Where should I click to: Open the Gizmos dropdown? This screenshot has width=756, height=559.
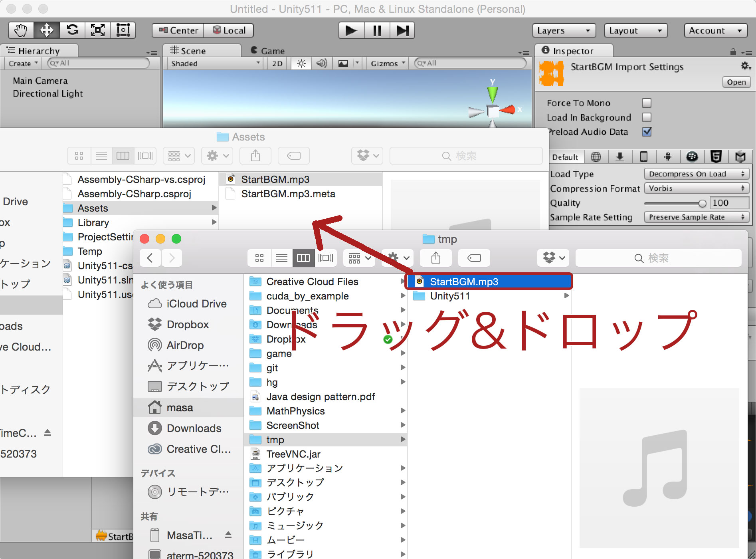click(388, 63)
